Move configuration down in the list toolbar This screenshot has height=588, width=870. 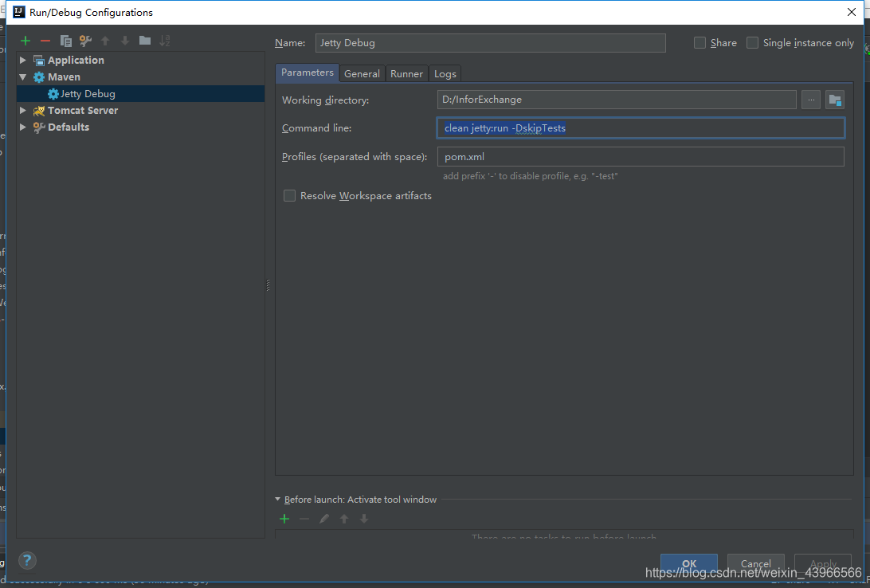125,41
